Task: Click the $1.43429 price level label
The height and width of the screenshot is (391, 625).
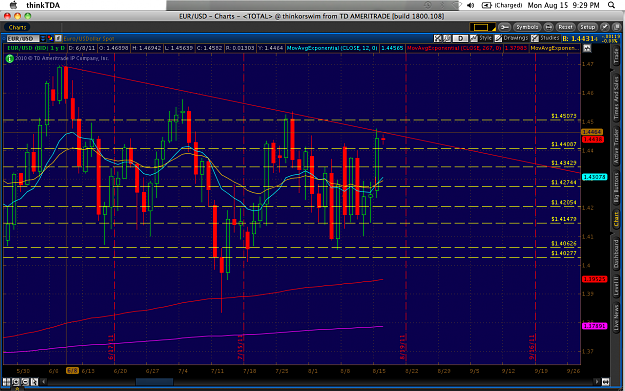Action: coord(564,163)
